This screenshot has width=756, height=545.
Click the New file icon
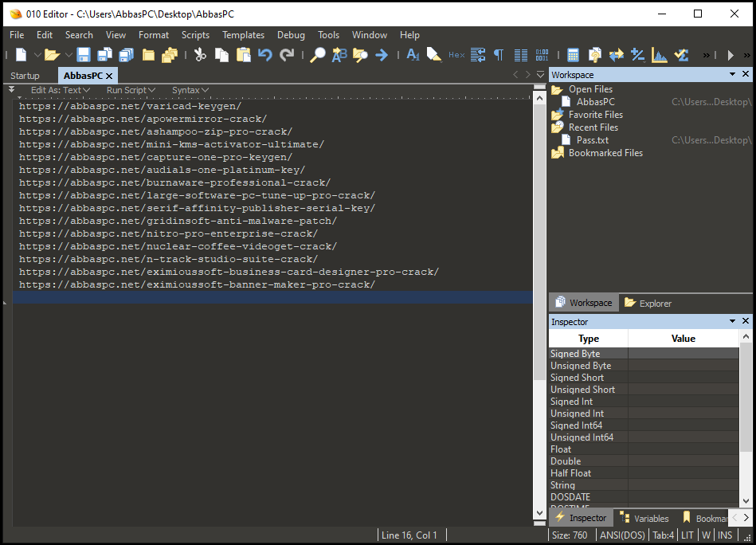click(22, 55)
